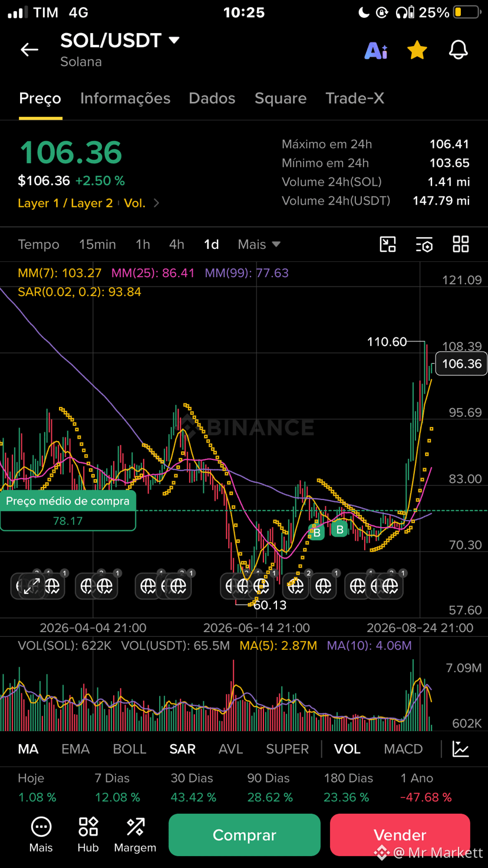Tap the Vender button
Image resolution: width=488 pixels, height=868 pixels.
[400, 835]
